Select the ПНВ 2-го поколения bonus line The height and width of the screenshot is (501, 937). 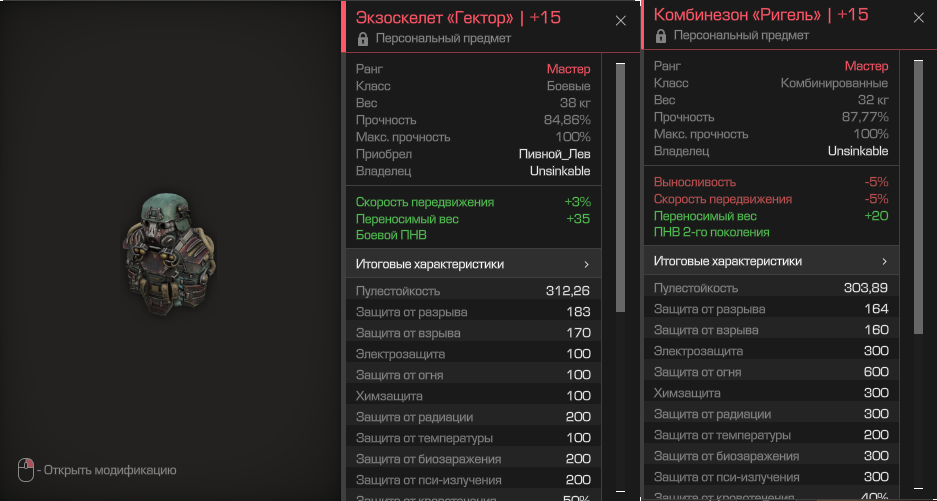pyautogui.click(x=711, y=233)
